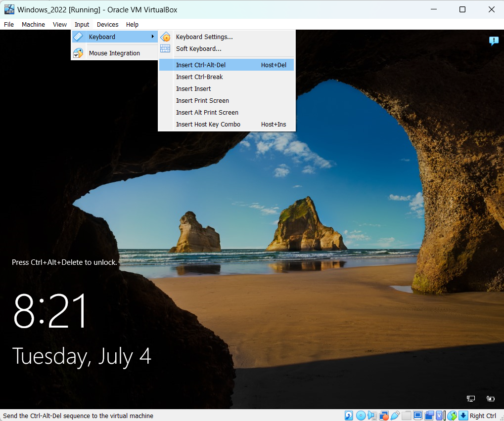Screen dimensions: 504x421
Task: Open the display status icon
Action: [418, 416]
